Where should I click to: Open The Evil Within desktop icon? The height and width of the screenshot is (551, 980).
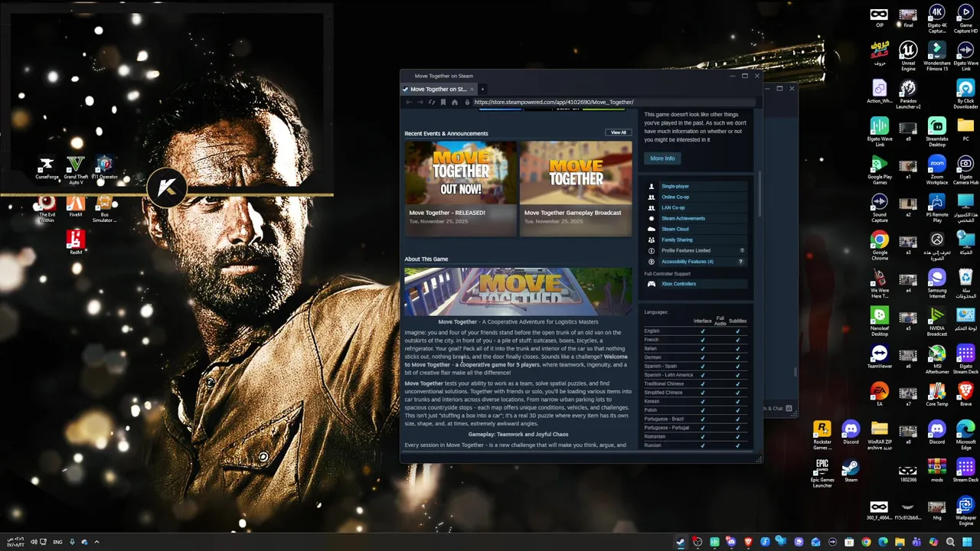pyautogui.click(x=47, y=208)
